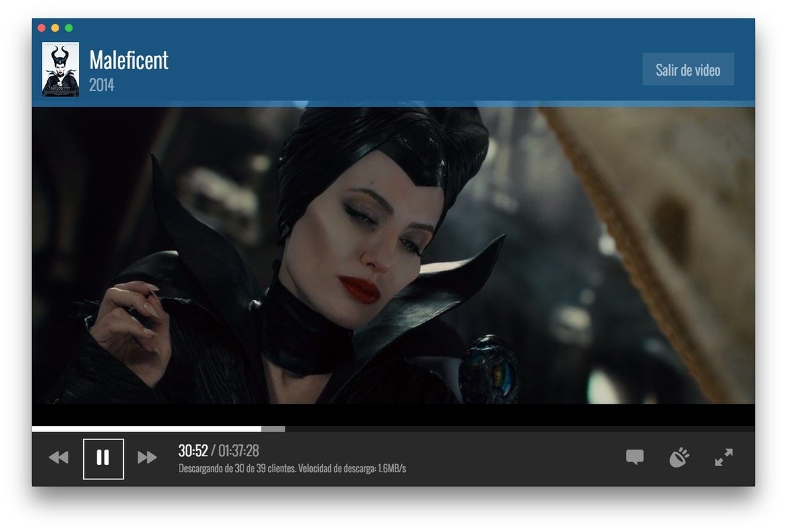The height and width of the screenshot is (532, 787).
Task: Maximize the window with the green button
Action: (69, 28)
